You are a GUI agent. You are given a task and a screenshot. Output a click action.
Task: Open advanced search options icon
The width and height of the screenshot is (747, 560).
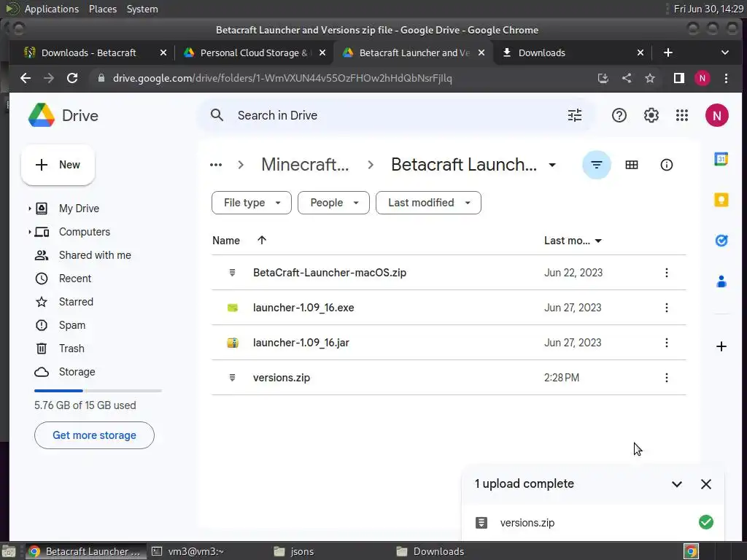[x=575, y=115]
